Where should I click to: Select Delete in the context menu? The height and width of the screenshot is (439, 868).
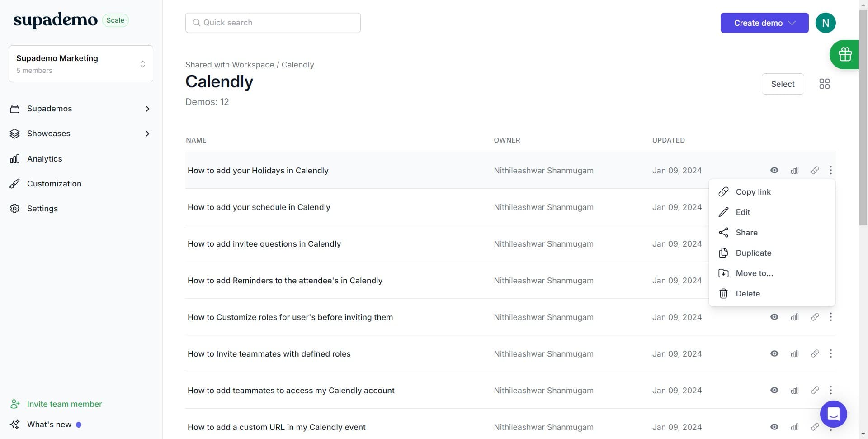(747, 294)
